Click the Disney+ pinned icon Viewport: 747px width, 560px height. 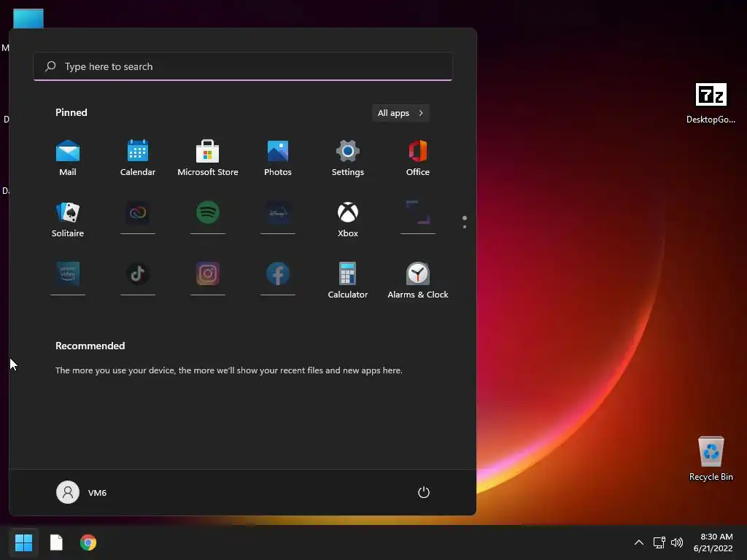[x=278, y=213]
